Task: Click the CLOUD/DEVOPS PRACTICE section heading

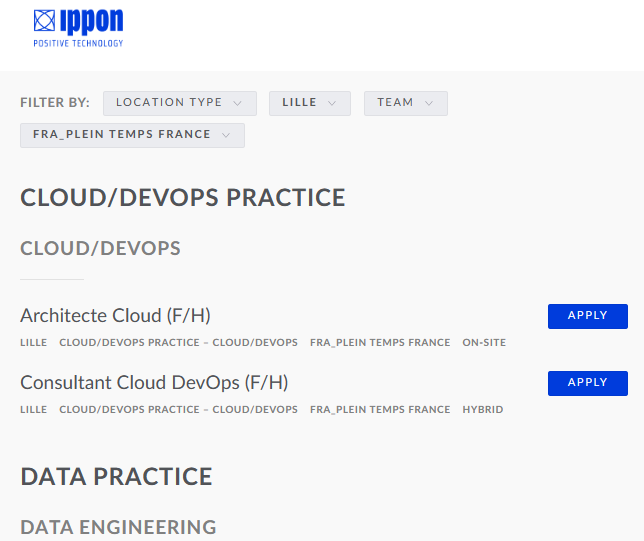Action: point(183,198)
